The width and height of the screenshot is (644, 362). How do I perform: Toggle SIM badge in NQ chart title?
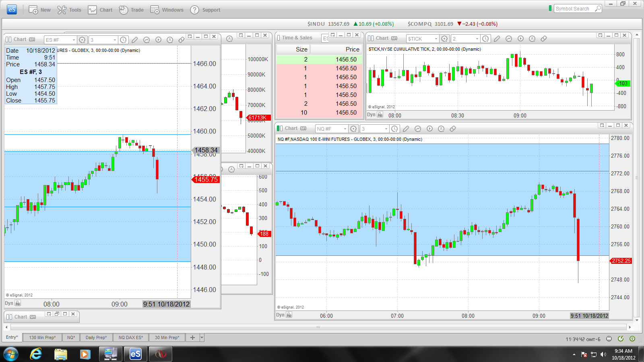point(303,128)
